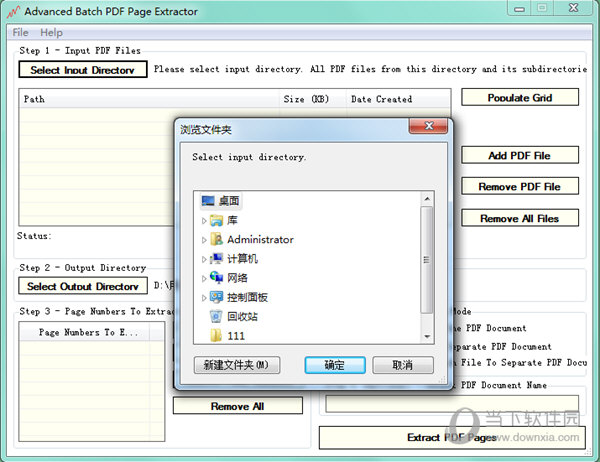The height and width of the screenshot is (462, 600).
Task: Click the Desktop (桌面) monitor icon
Action: tap(208, 201)
